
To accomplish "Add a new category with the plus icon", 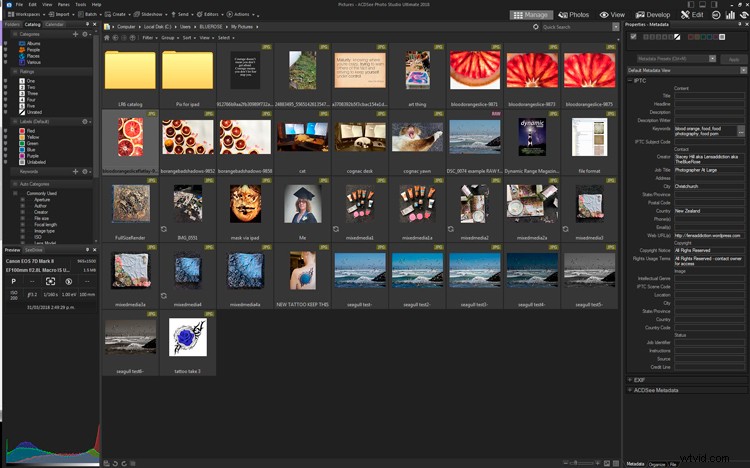I will (75, 34).
